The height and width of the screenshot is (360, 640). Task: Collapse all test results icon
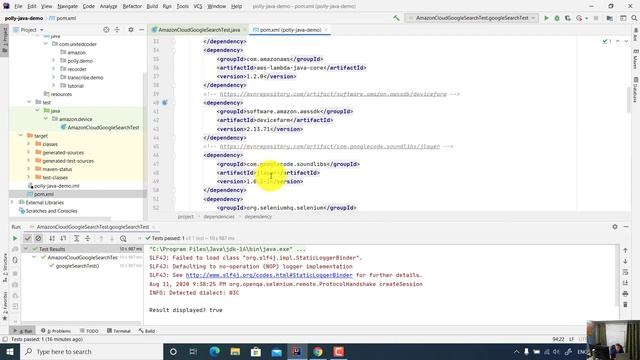point(88,238)
